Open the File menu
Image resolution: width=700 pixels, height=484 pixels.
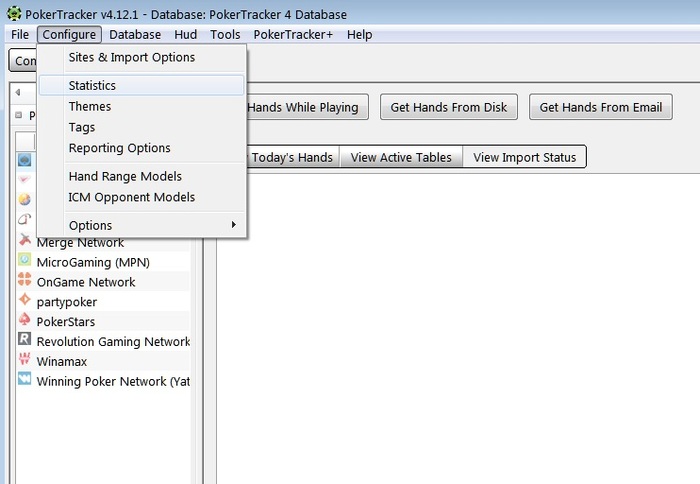20,34
